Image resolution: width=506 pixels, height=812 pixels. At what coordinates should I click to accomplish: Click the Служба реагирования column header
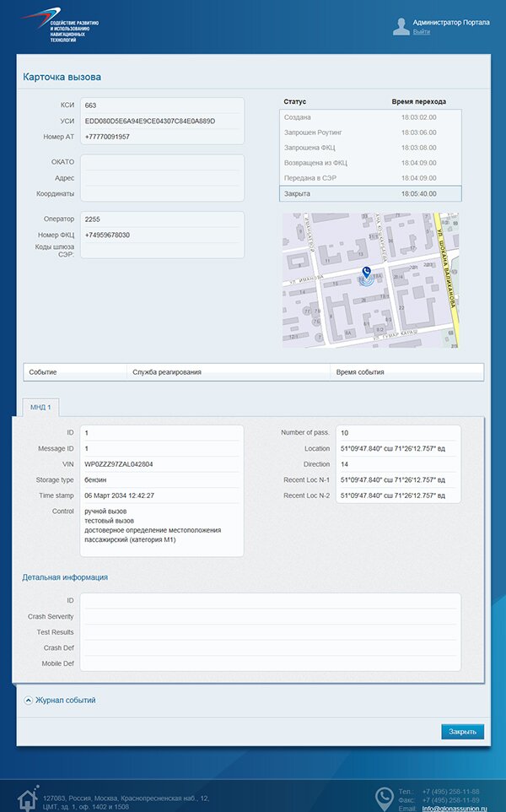click(229, 372)
